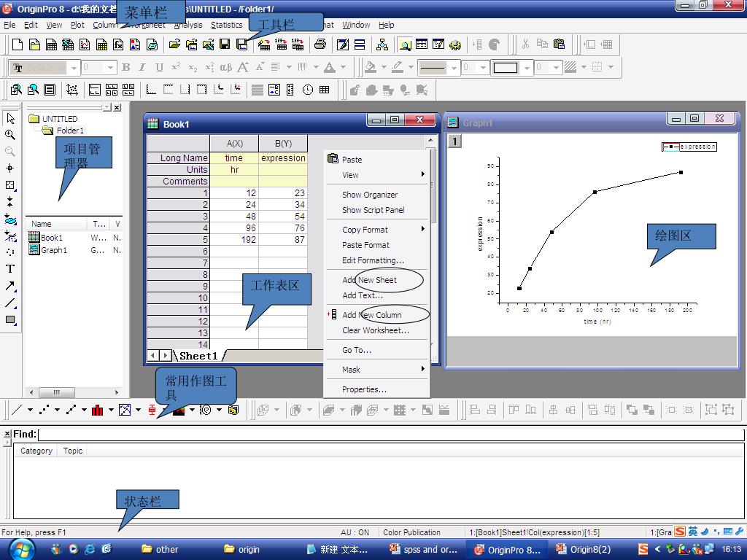Click the Print icon in standard toolbar
Viewport: 747px width, 560px height.
320,44
